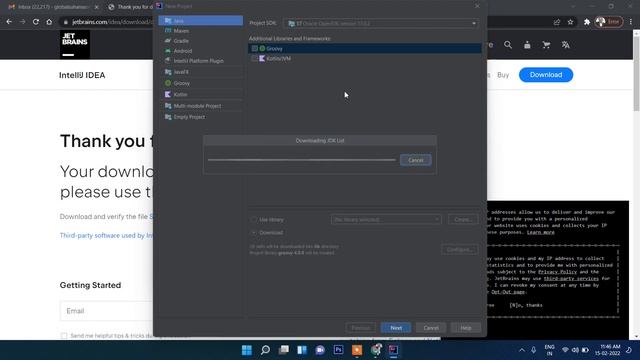Open JetBrains account profile icon
The height and width of the screenshot is (360, 640).
point(527,45)
